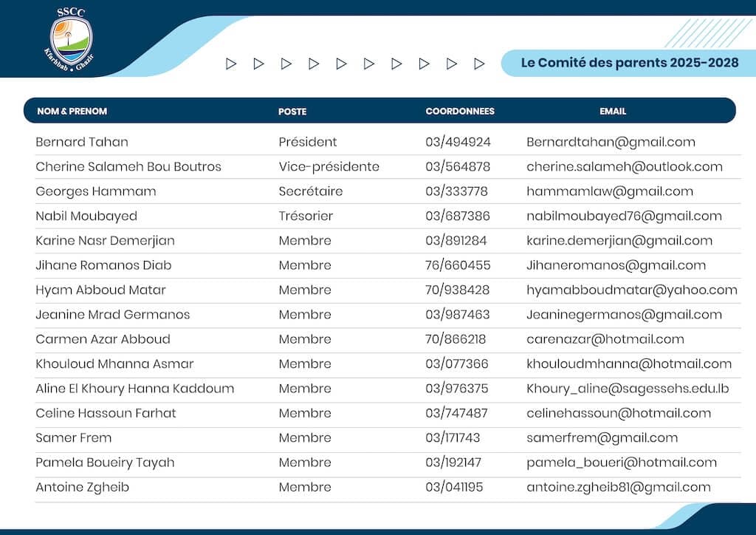Click the first triangle arrow in the header row

(x=231, y=64)
